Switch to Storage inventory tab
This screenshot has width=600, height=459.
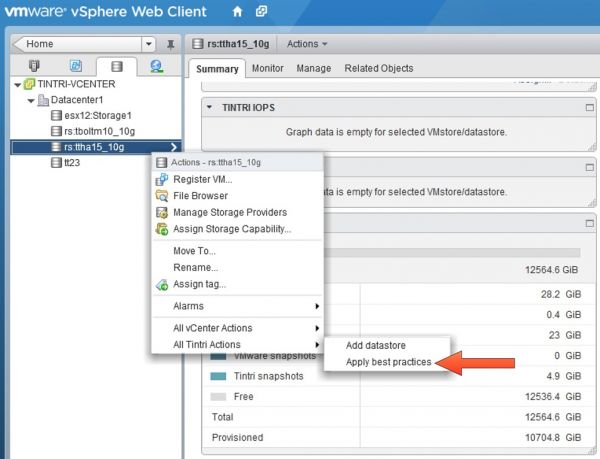tap(117, 67)
